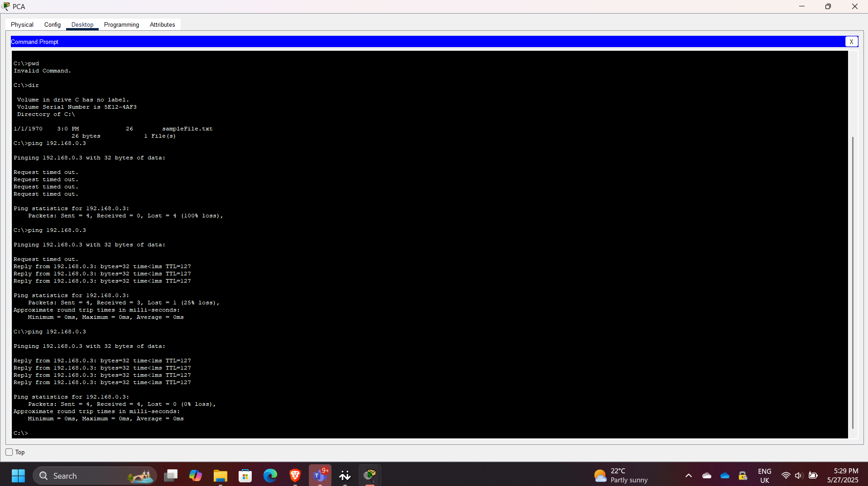Toggle the Top checkbox

[x=9, y=452]
